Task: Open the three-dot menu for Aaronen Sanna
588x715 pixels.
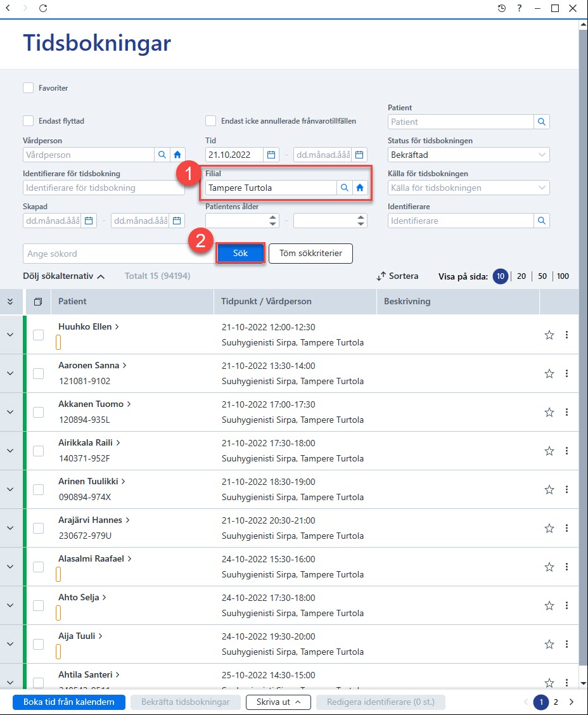Action: [566, 373]
